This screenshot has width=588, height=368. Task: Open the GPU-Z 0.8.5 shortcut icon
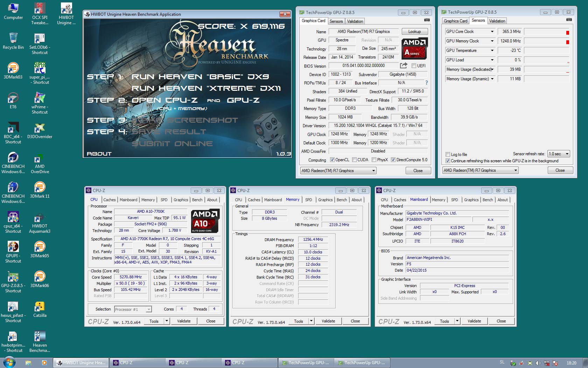click(13, 282)
